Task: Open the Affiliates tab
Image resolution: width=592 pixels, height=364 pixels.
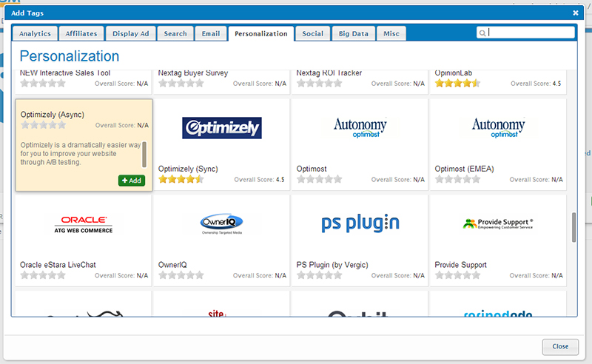Action: pos(81,33)
